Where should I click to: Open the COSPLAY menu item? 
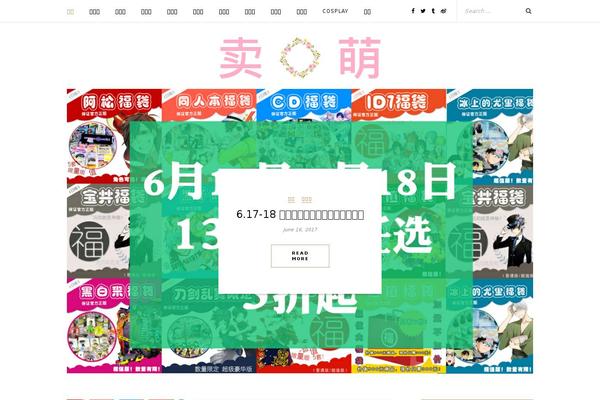335,11
